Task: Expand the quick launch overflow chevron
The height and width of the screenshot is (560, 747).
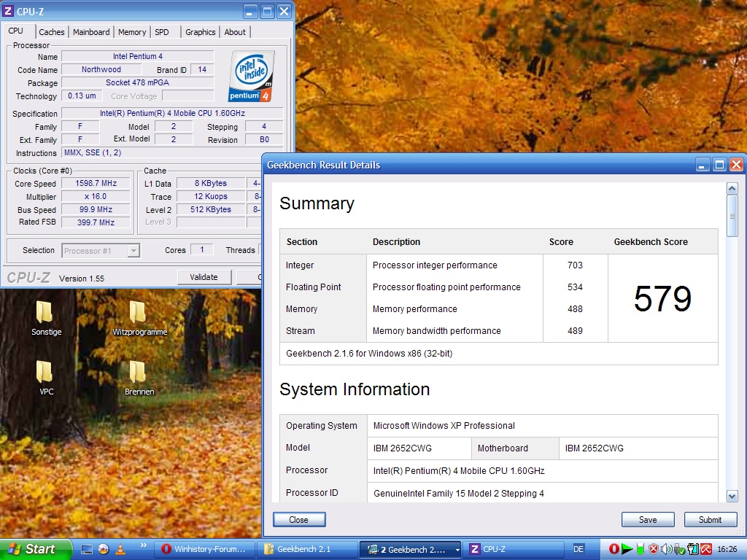Action: (x=143, y=545)
